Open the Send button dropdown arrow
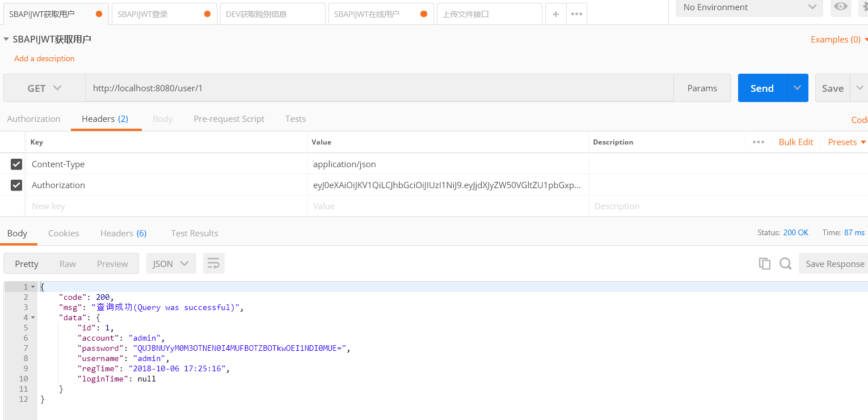The height and width of the screenshot is (420, 868). click(797, 88)
